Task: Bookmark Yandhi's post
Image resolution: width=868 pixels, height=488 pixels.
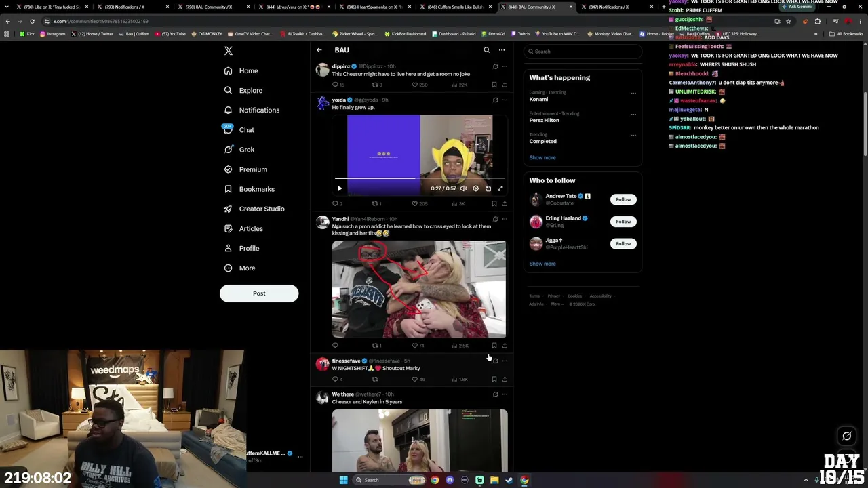Action: [x=494, y=346]
